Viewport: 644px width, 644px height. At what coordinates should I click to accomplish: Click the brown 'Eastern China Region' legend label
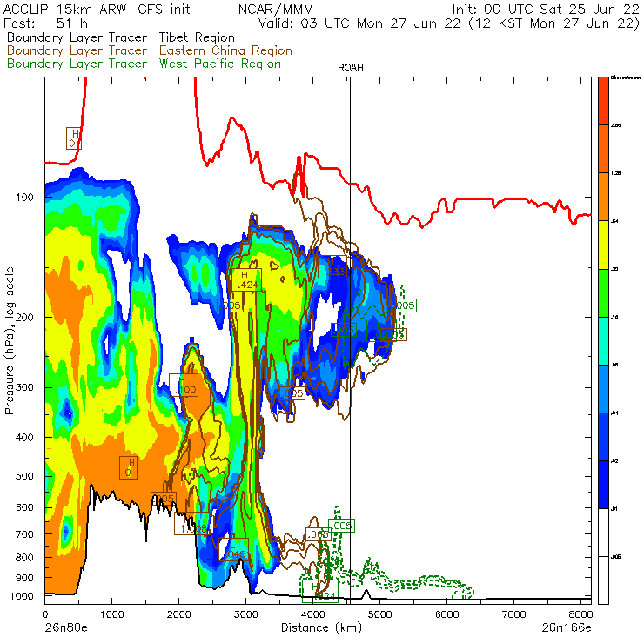tap(225, 50)
